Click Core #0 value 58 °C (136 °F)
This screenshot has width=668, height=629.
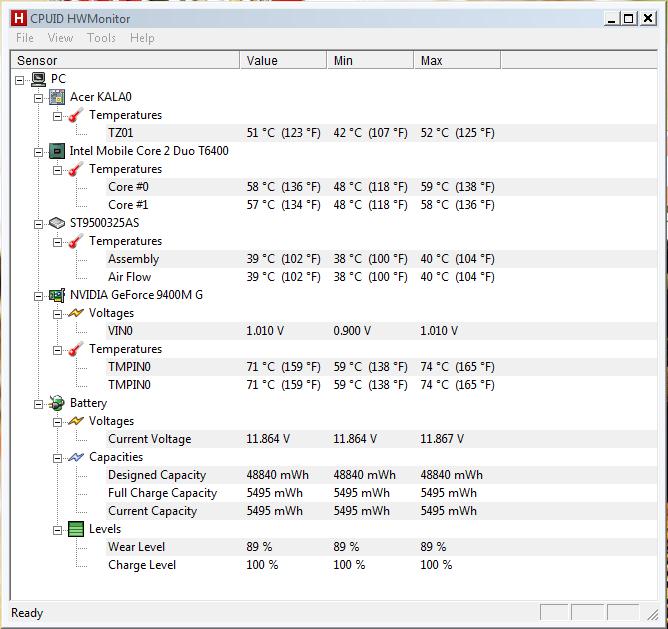coord(283,187)
